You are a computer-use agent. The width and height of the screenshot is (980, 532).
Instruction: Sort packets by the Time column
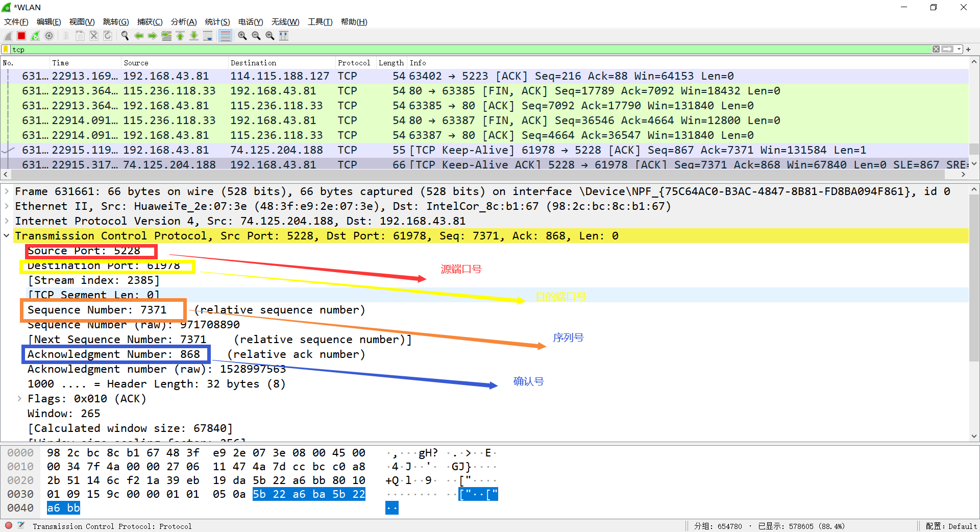[85, 63]
